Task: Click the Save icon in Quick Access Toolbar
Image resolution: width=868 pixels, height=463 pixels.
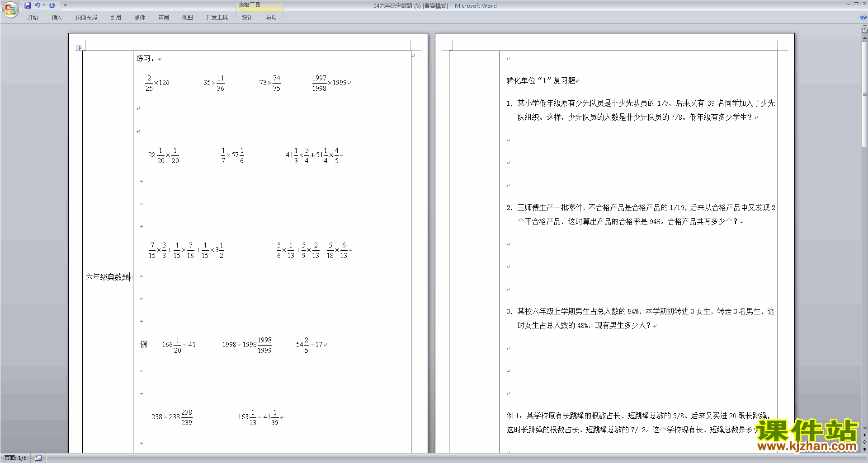Action: pos(28,5)
